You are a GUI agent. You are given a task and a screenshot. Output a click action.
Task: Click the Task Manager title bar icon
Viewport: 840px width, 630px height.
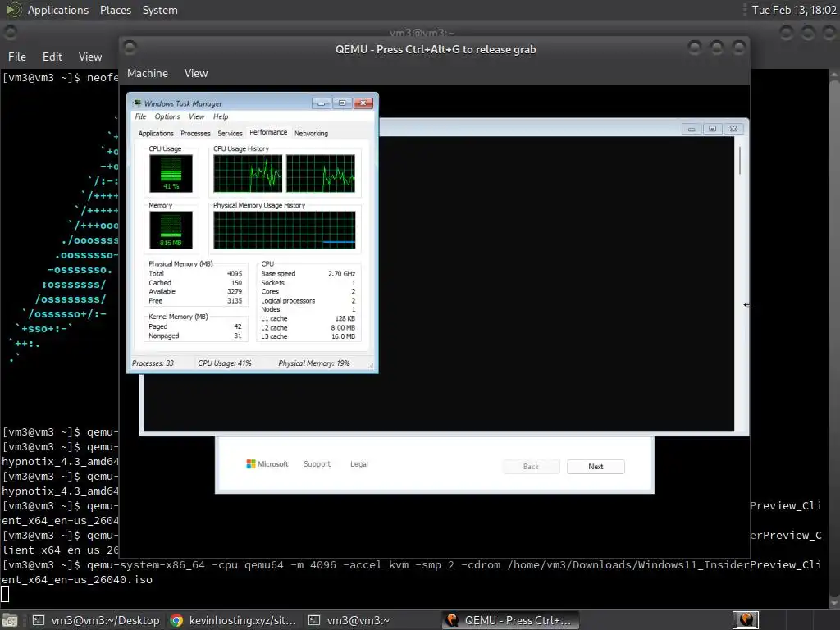tap(137, 103)
